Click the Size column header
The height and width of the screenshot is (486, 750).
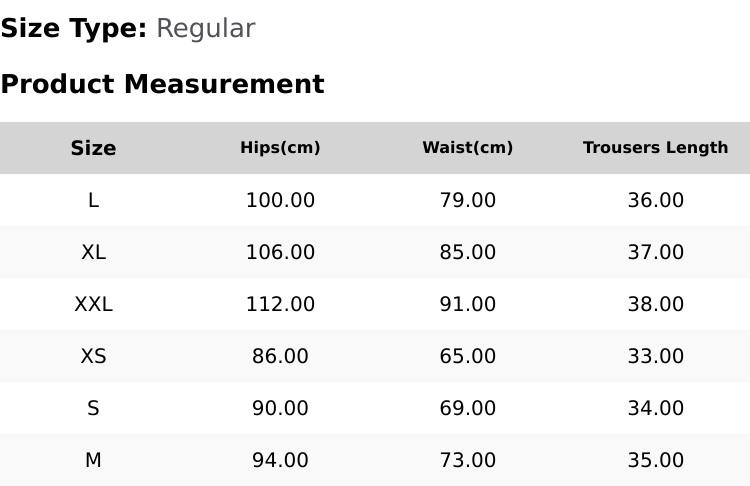click(x=93, y=148)
